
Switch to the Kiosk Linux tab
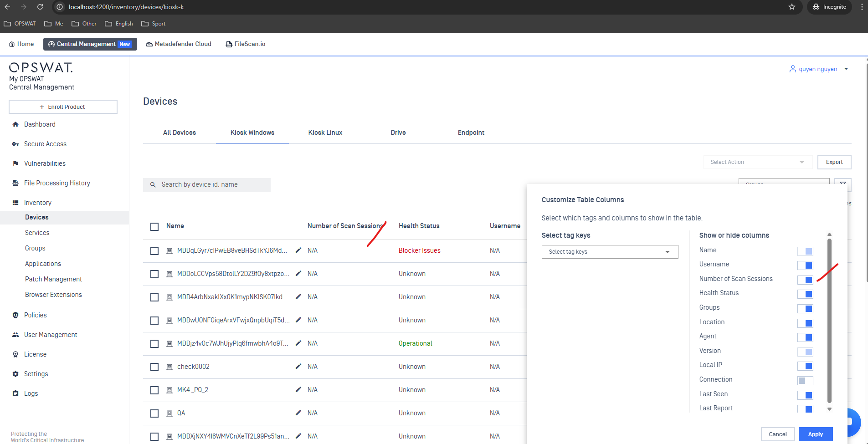[325, 133]
